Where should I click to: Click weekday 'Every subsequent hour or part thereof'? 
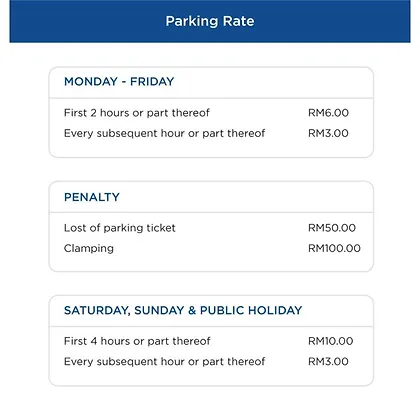(164, 133)
